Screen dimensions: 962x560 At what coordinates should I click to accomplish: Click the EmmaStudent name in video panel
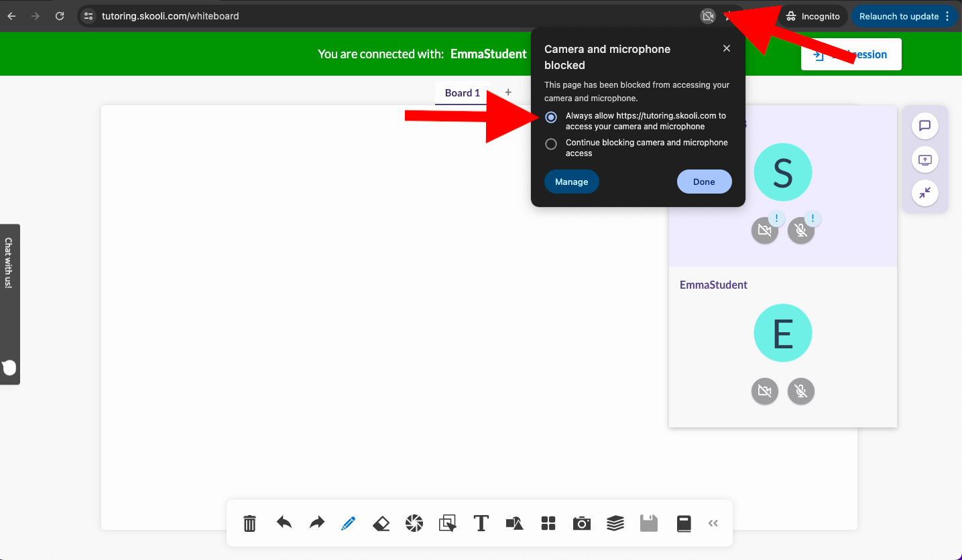click(713, 285)
